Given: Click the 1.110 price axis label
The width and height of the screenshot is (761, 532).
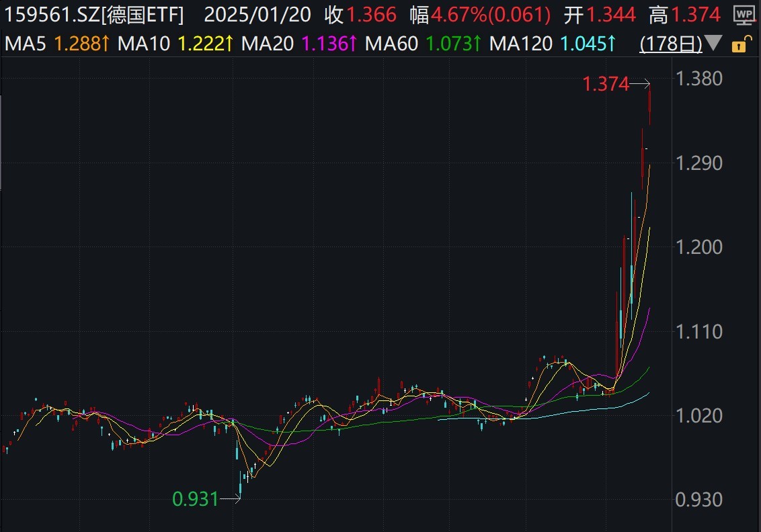Looking at the screenshot, I should click(699, 332).
